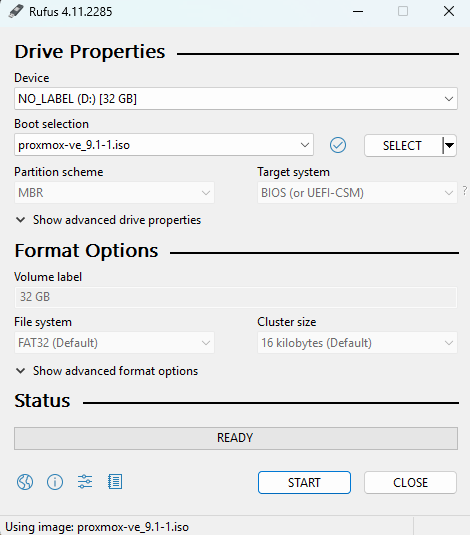Open the SELECT button split arrow

450,146
